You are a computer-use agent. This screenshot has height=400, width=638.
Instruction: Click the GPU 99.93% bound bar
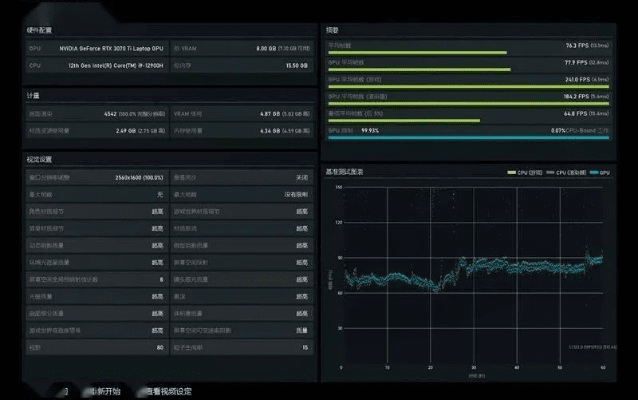[x=470, y=131]
